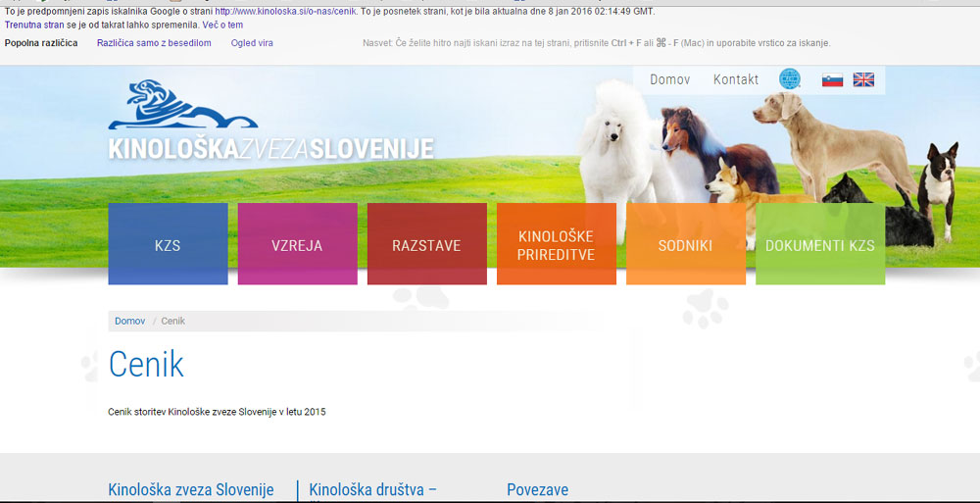980x503 pixels.
Task: Open the KINOLOŠKE PRIREDITVE menu tile
Action: tap(557, 244)
